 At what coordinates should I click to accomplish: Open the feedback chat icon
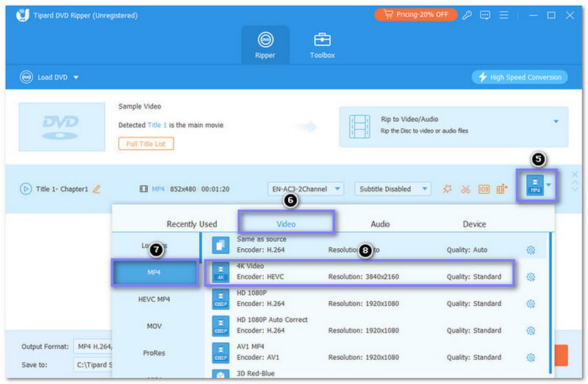[485, 15]
